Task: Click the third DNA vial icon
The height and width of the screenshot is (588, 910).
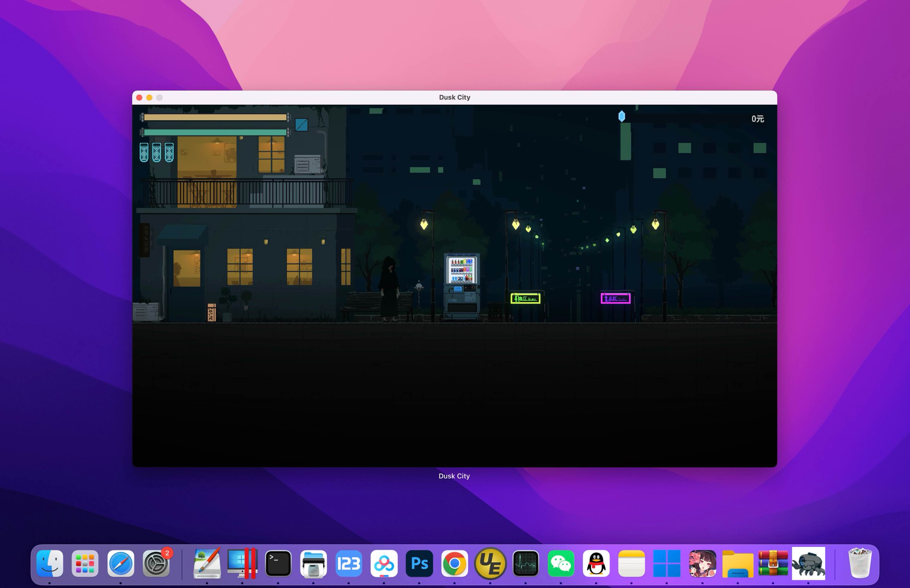Action: (169, 152)
